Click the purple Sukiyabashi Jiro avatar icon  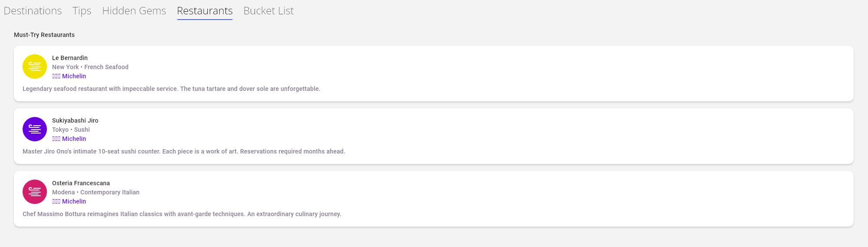[x=35, y=129]
